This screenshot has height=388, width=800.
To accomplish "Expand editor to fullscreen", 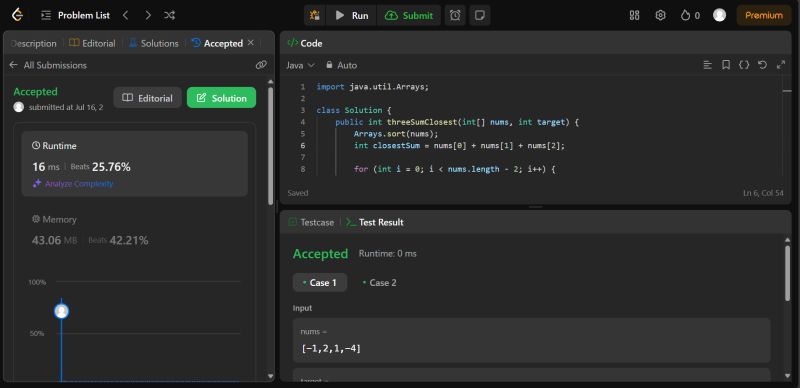I will pos(781,65).
